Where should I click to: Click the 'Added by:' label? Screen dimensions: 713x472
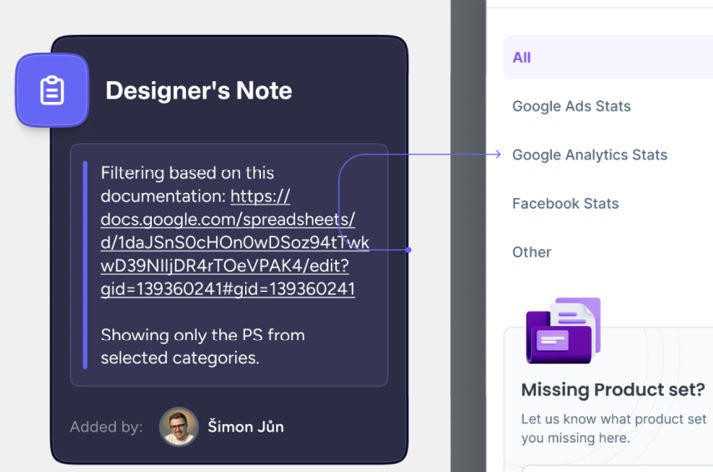click(106, 427)
